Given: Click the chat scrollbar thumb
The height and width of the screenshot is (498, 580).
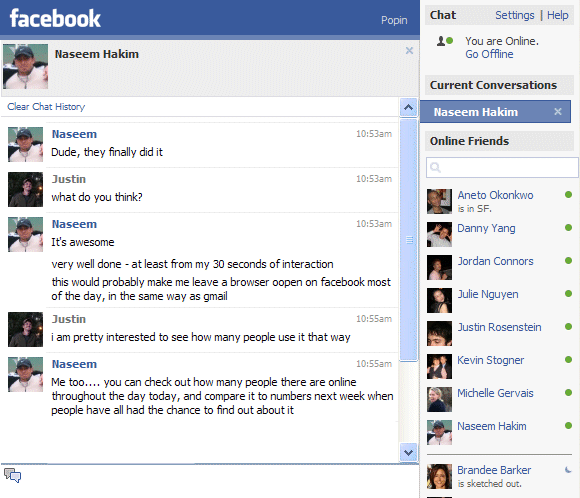Looking at the screenshot, I should (x=408, y=239).
